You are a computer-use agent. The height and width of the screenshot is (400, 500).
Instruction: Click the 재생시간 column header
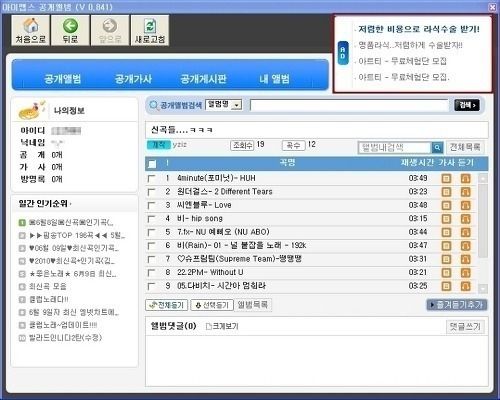point(417,163)
